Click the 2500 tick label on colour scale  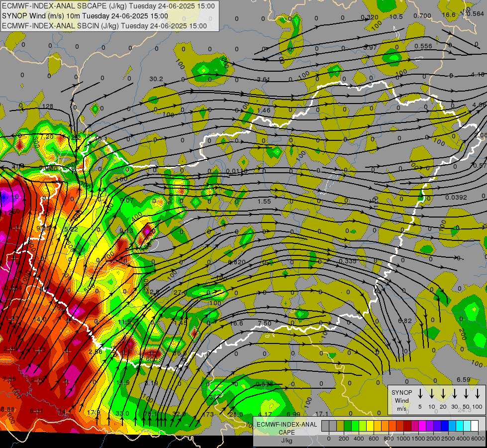coord(448,439)
